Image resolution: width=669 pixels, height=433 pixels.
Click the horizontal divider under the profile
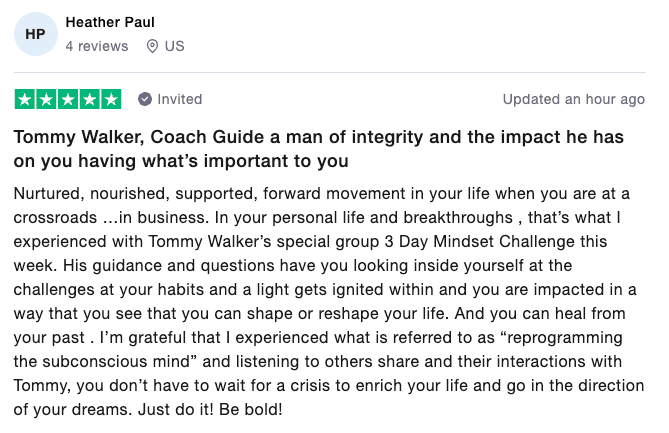coord(330,73)
